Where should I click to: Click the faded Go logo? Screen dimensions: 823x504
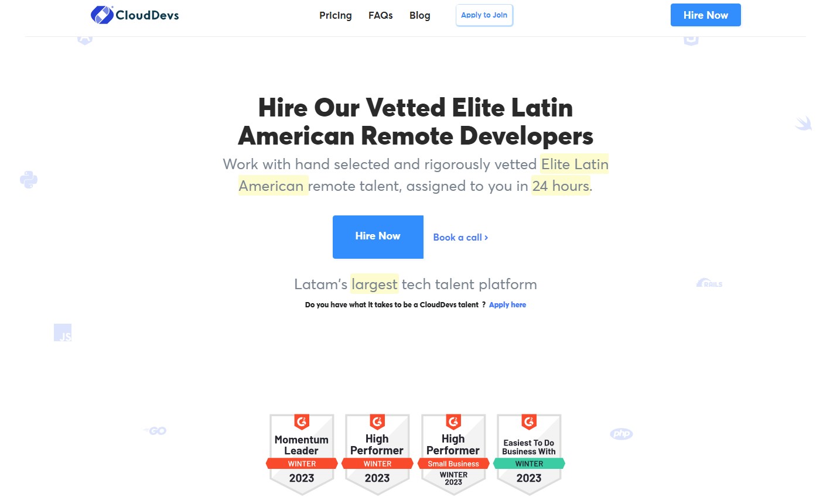click(x=155, y=431)
